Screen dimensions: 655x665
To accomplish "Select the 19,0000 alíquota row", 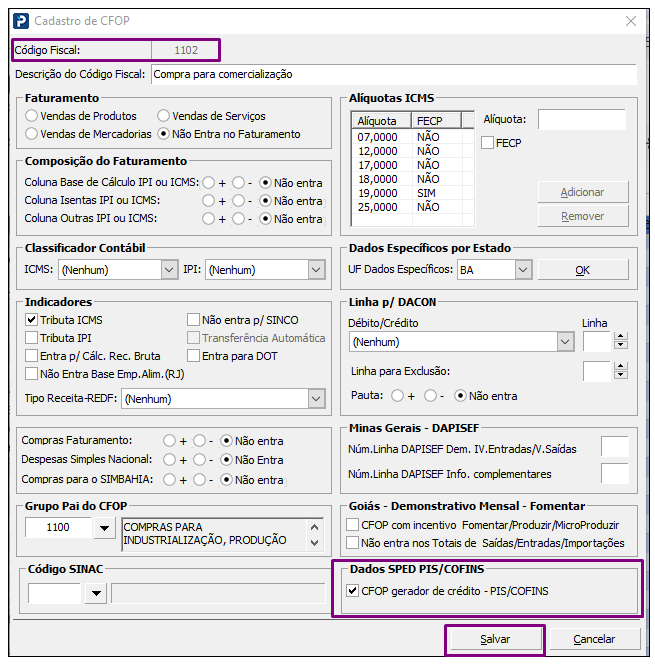I will coord(413,193).
